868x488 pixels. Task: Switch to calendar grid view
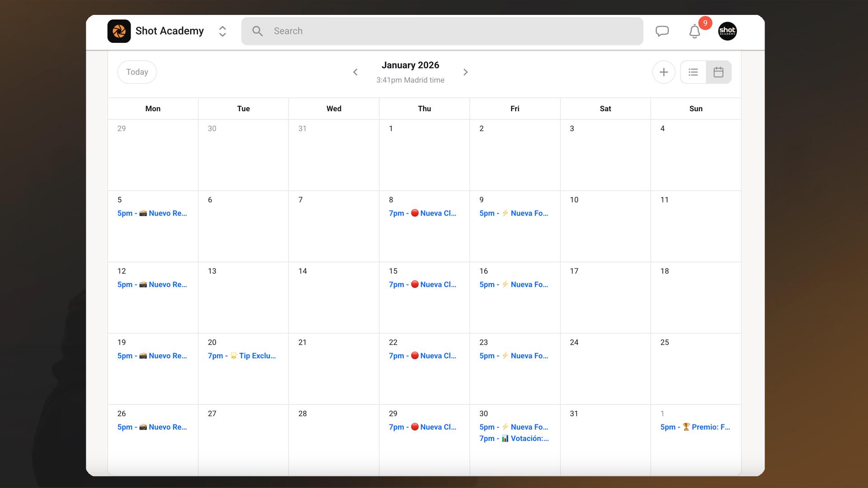coord(718,72)
